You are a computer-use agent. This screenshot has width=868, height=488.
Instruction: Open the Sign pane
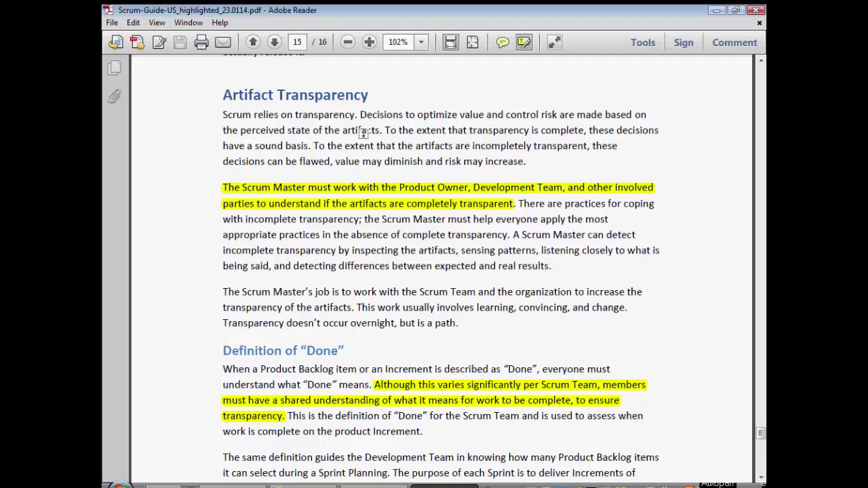(684, 42)
